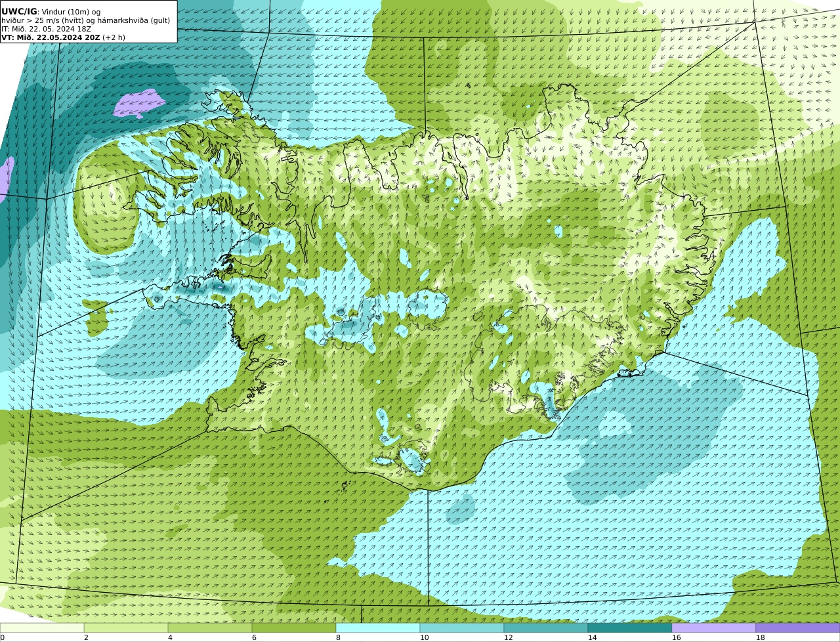840x642 pixels.
Task: Click the 14–16 m/s dark teal legend swatch
Action: coord(630,628)
